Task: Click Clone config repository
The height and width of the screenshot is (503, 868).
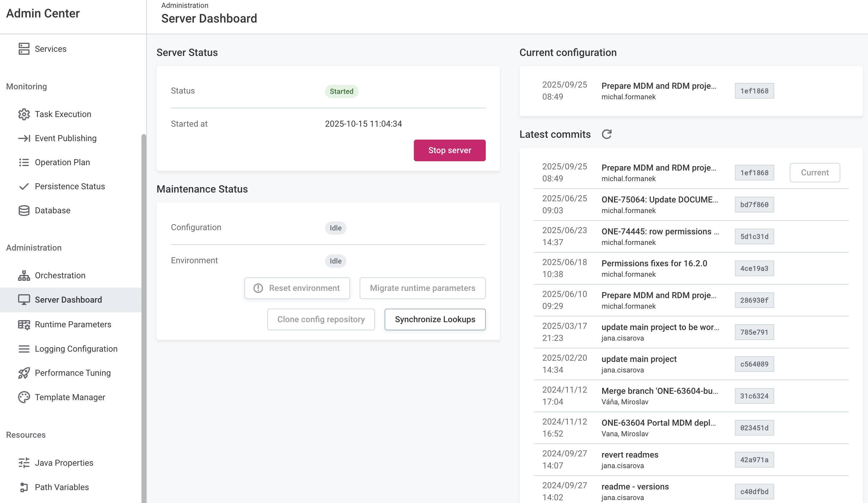Action: coord(321,319)
